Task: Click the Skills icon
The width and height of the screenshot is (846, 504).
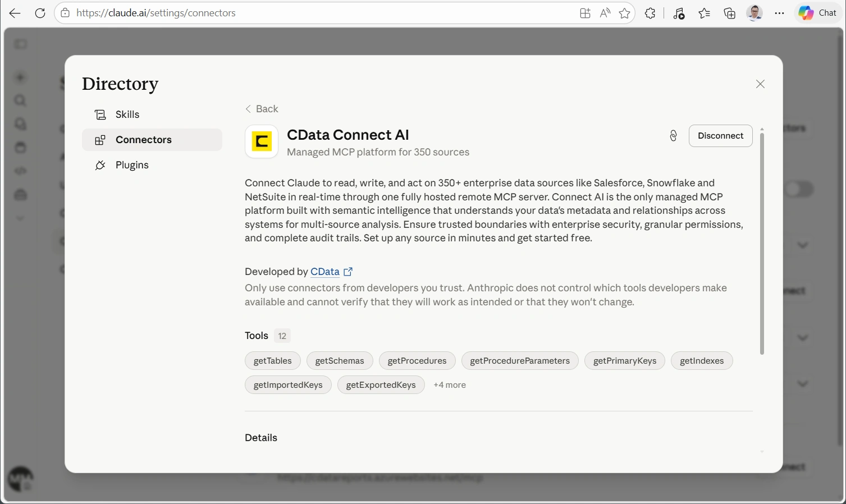Action: (100, 114)
